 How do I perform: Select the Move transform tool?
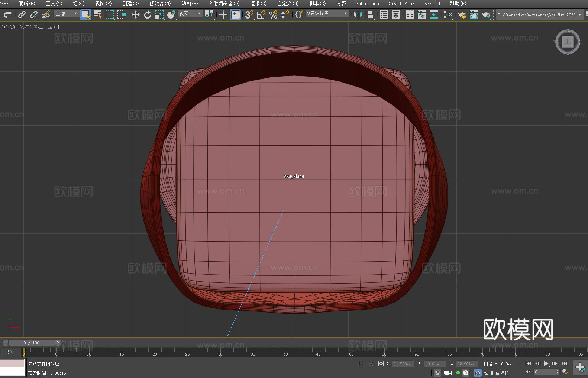point(136,14)
